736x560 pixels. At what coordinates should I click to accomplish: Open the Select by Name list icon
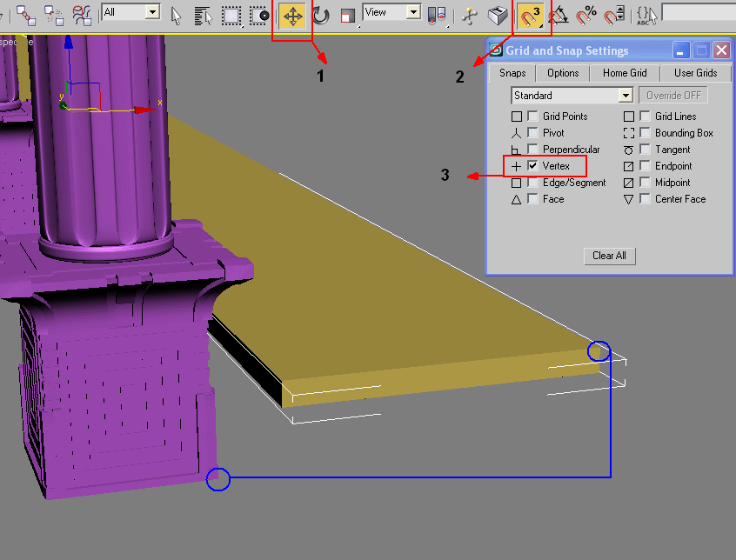click(203, 15)
